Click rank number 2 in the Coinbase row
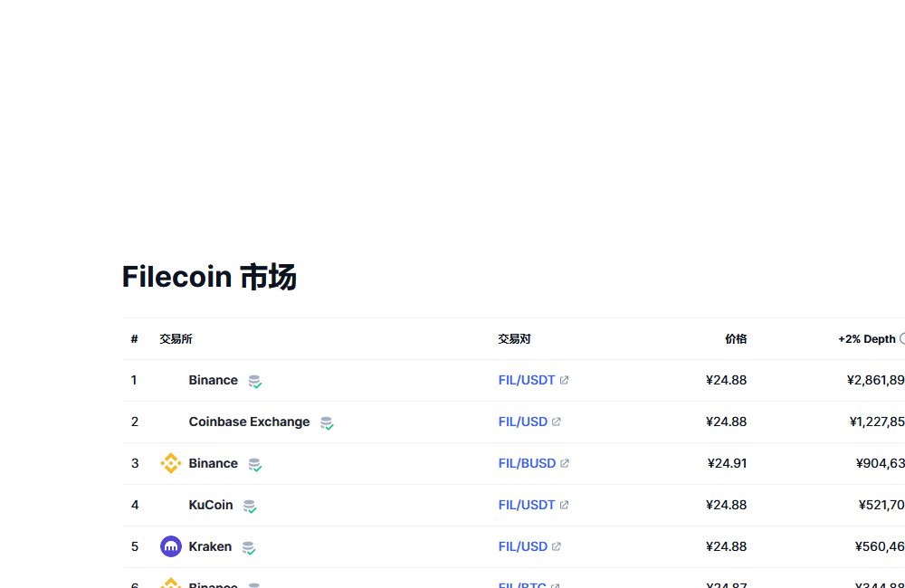Screen dimensions: 905x588 coord(135,422)
